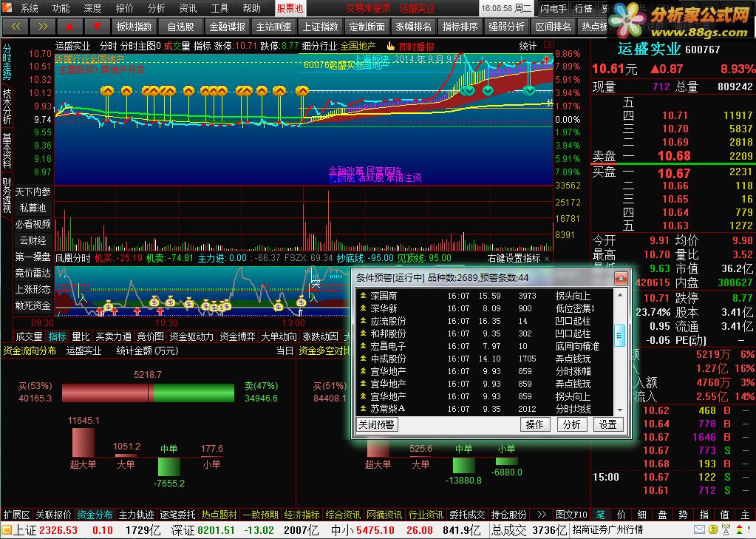The height and width of the screenshot is (539, 756).
Task: Close the 条件预警 dialog
Action: click(621, 278)
